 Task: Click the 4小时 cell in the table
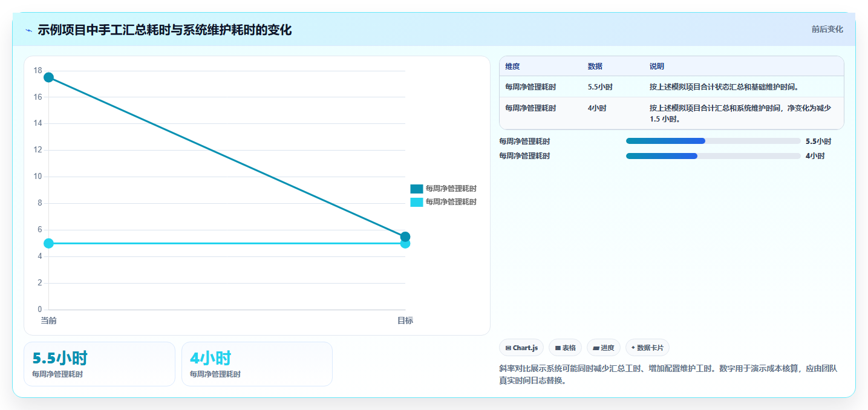(x=597, y=108)
